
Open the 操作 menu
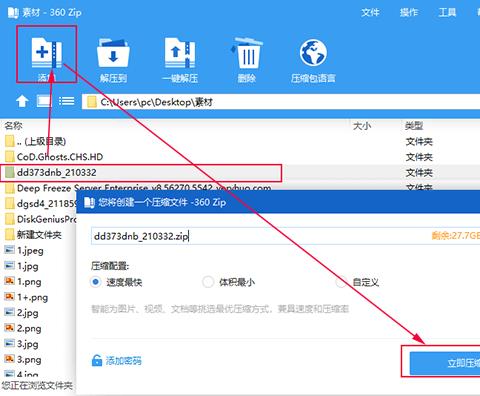click(x=409, y=13)
